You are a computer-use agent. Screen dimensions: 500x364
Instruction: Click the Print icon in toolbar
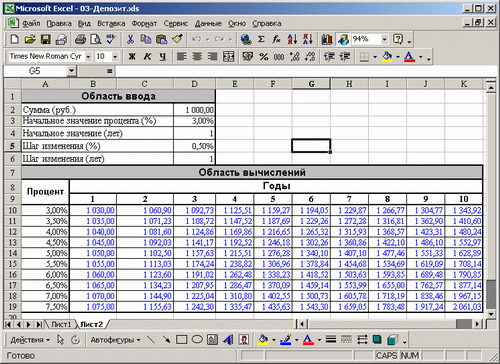(80, 39)
